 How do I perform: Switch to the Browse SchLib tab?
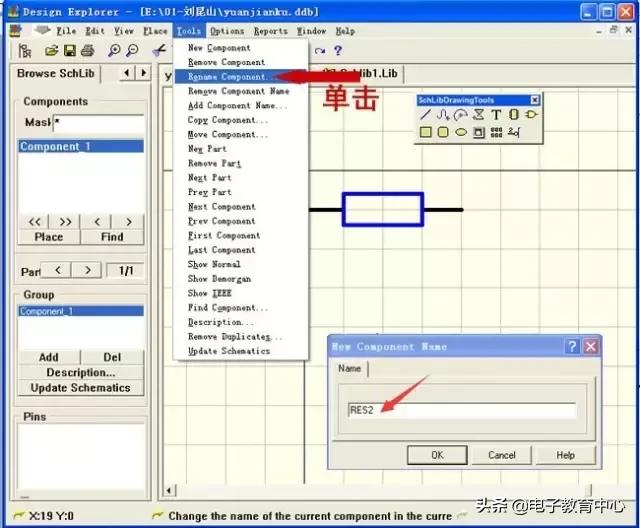coord(56,73)
